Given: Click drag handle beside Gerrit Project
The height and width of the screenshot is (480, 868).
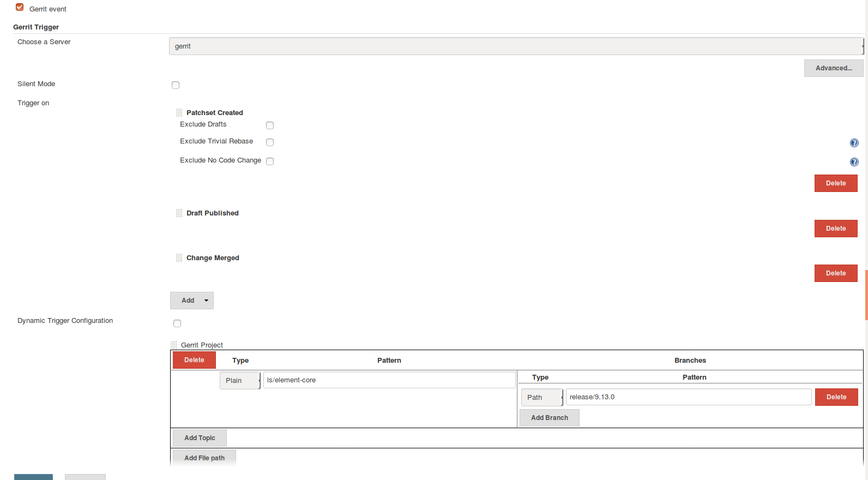Looking at the screenshot, I should pyautogui.click(x=174, y=345).
